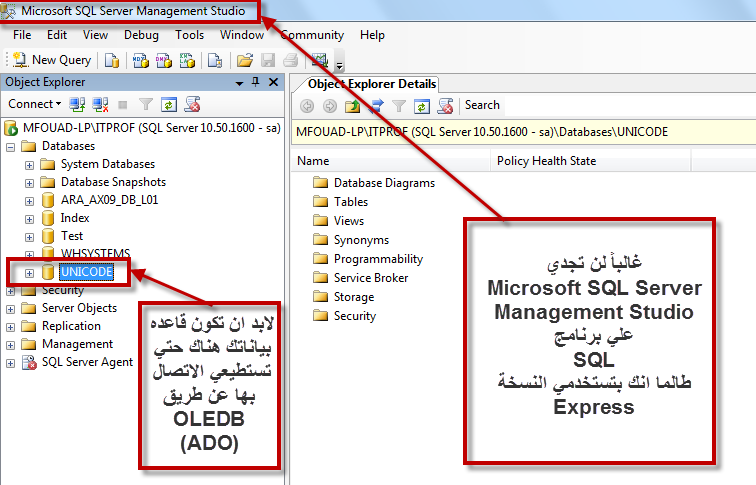Expand the SQL Server Agent node
The height and width of the screenshot is (485, 756).
point(11,364)
